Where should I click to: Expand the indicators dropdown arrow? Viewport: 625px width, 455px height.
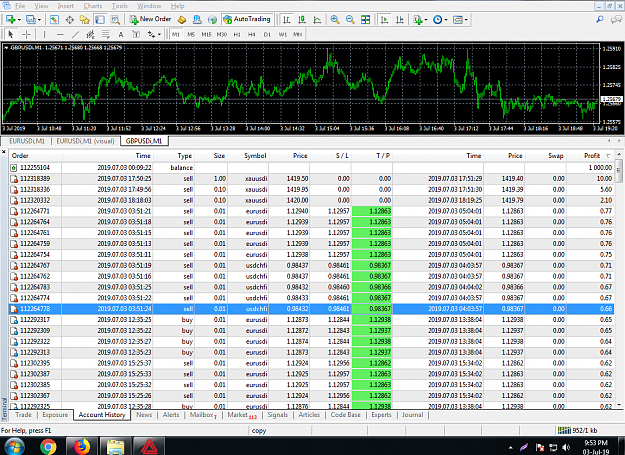(x=426, y=20)
